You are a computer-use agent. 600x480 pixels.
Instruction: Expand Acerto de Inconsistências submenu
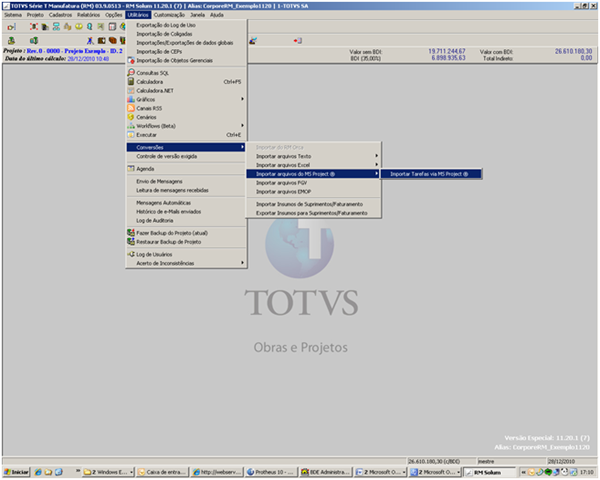(186, 263)
